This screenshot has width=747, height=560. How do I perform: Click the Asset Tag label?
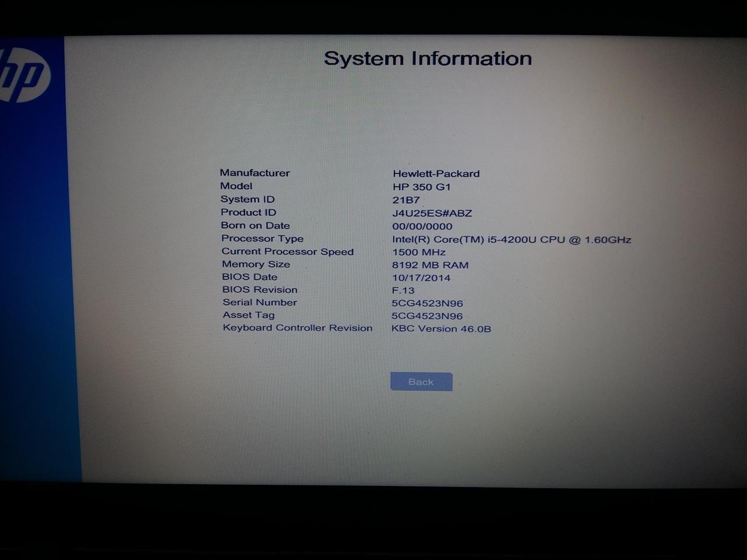coord(248,315)
